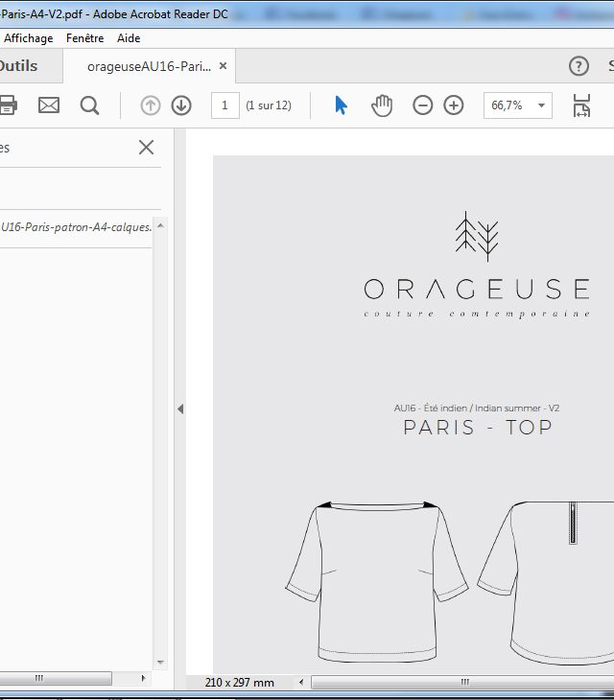Click the document's horizontal scrollbar left arrow
The width and height of the screenshot is (614, 700).
click(x=301, y=682)
